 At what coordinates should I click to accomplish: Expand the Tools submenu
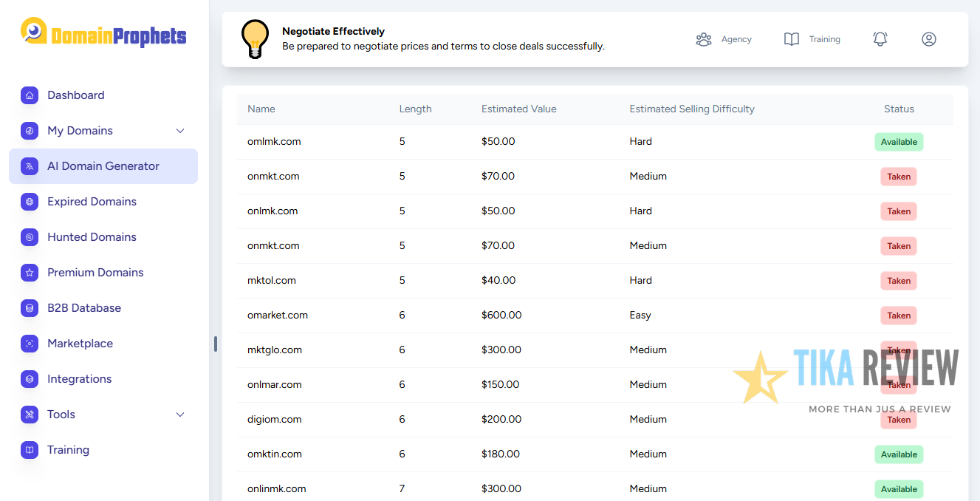click(179, 415)
